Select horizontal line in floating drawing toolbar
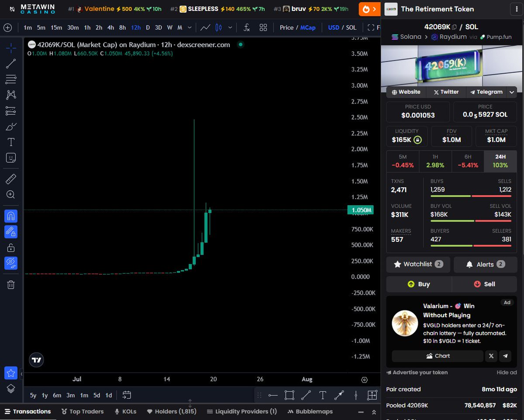Image resolution: width=524 pixels, height=420 pixels. [273, 395]
